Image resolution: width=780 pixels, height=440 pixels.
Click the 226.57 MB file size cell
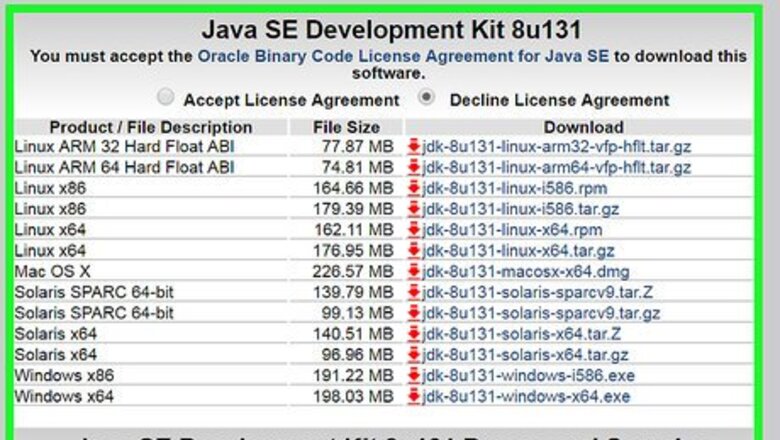353,272
